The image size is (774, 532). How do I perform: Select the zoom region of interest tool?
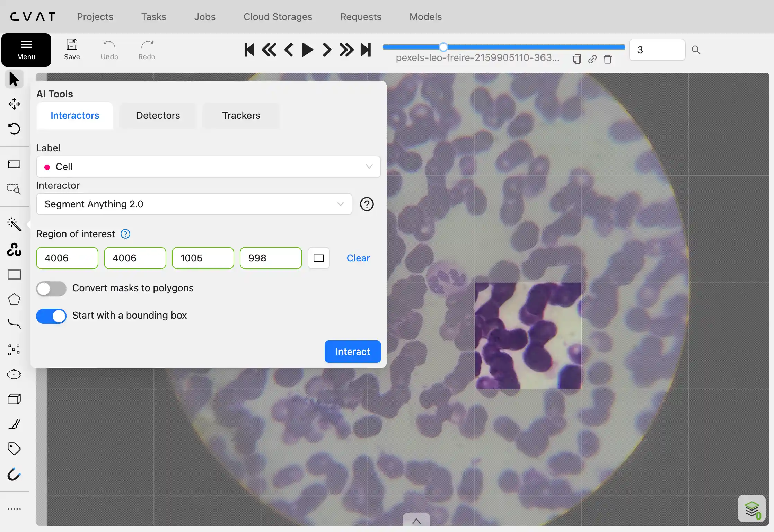tap(14, 189)
